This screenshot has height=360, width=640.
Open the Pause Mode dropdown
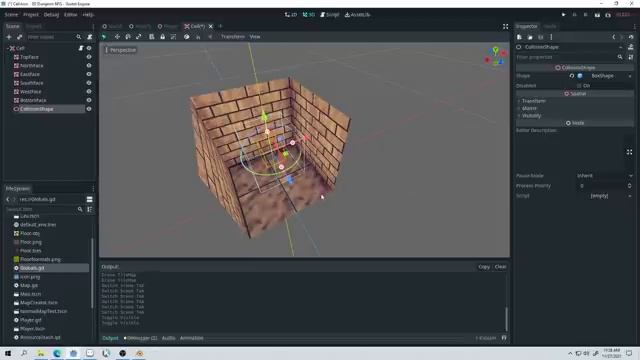[604, 176]
